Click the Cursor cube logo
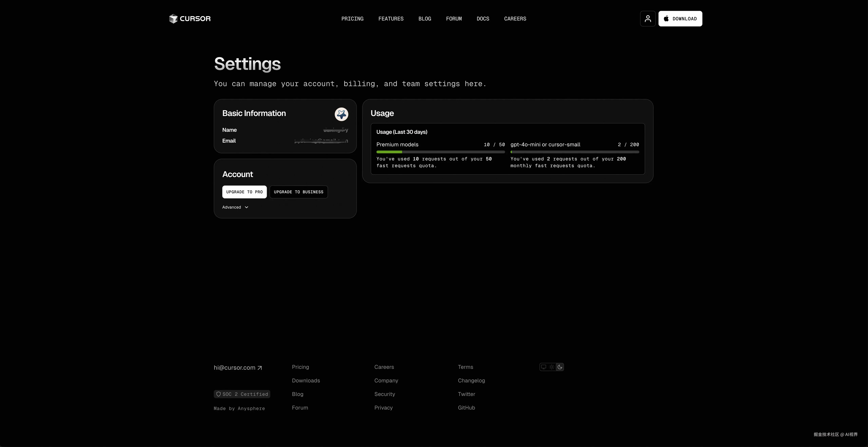The image size is (868, 447). [x=173, y=19]
